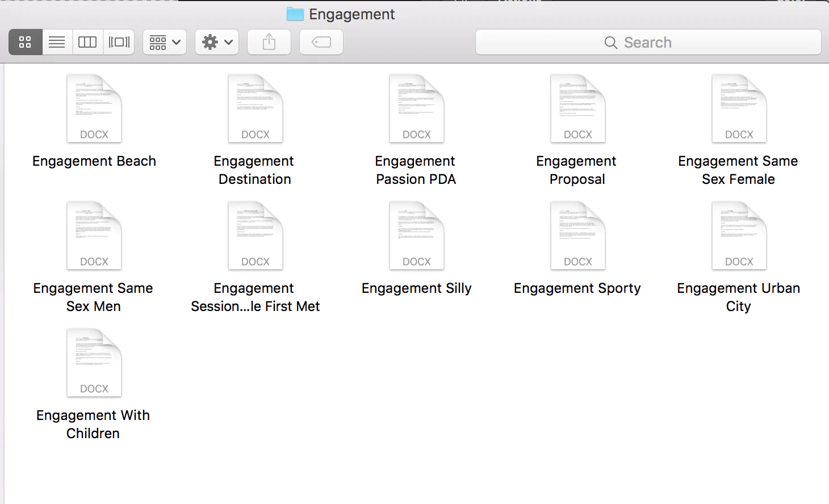Click the Engagement Silly file name label
The height and width of the screenshot is (504, 829).
point(416,288)
